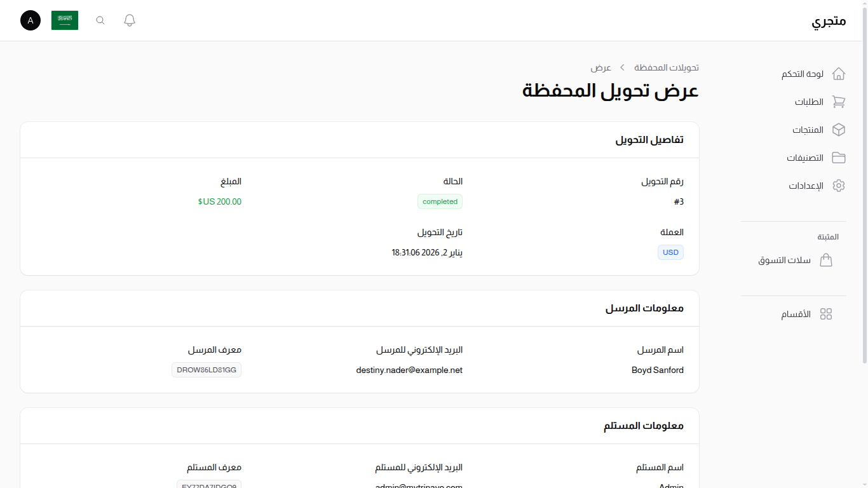Collapse the تحويلات المحفظة breadcrumb chevron

point(621,67)
